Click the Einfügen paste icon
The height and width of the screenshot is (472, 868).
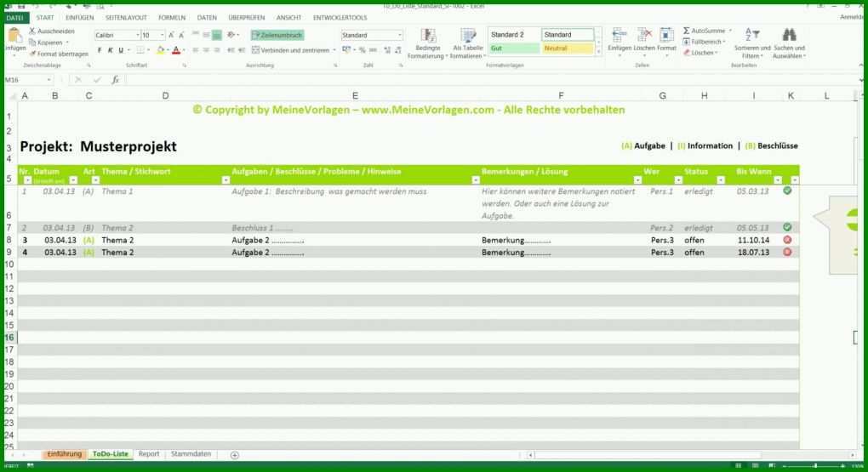click(x=15, y=37)
